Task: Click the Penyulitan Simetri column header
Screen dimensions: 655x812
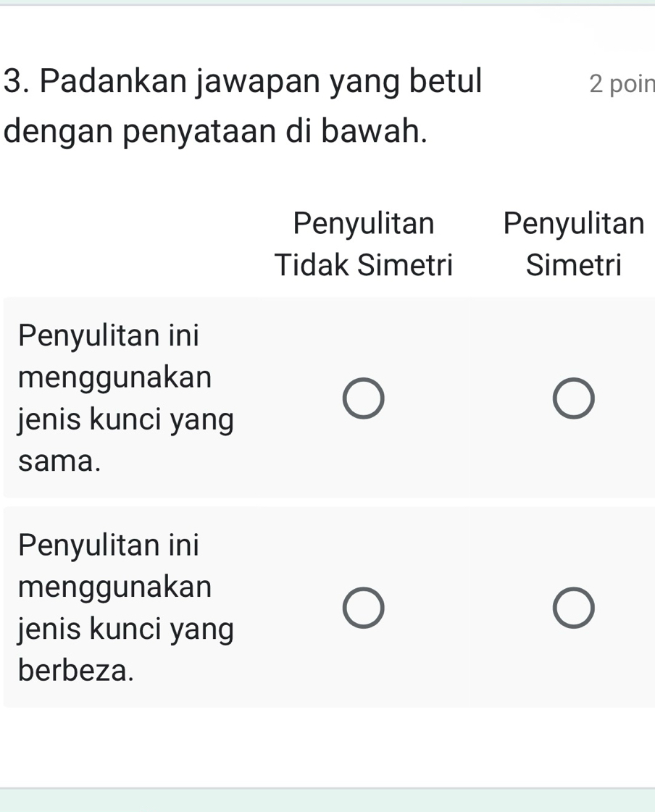Action: pyautogui.click(x=573, y=243)
